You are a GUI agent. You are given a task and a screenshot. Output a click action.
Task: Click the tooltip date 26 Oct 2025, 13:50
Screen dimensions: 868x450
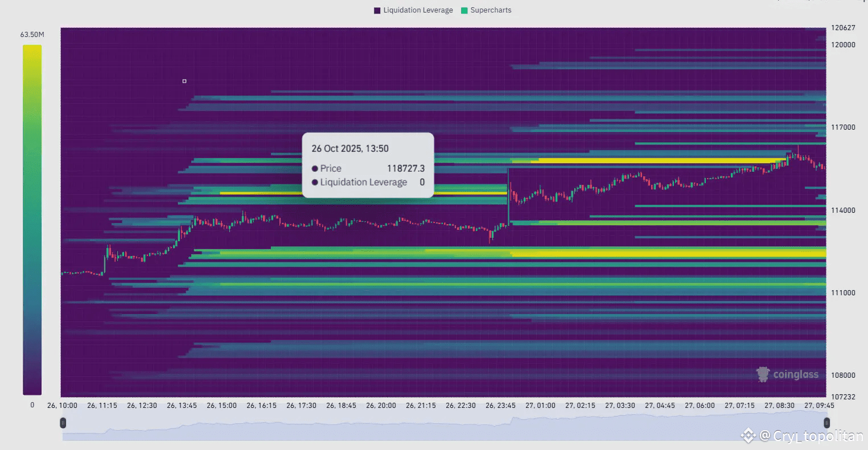[x=350, y=148]
